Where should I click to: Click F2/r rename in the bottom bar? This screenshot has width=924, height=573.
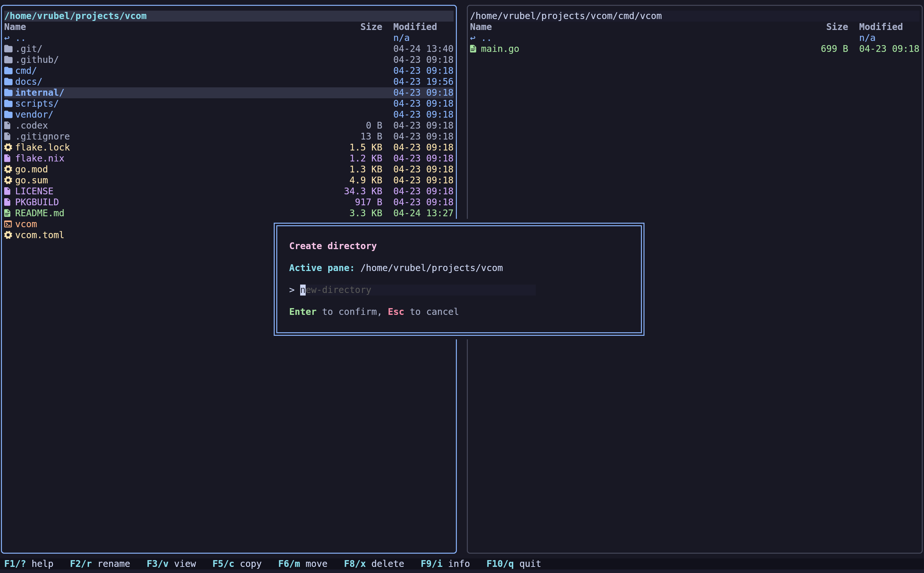click(100, 564)
